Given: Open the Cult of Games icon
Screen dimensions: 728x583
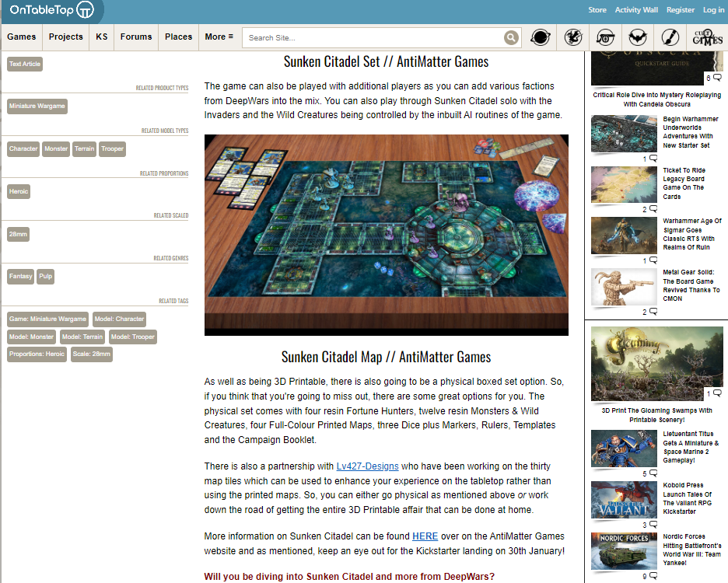Looking at the screenshot, I should (707, 37).
